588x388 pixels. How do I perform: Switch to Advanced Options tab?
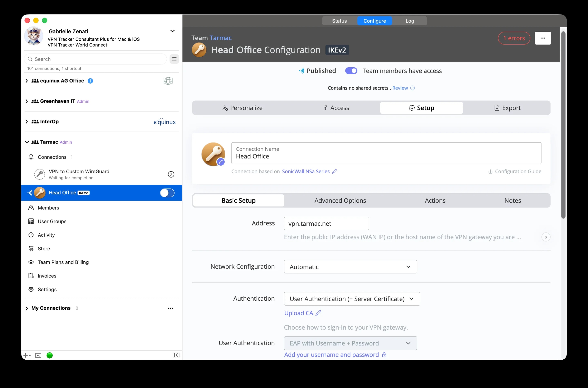tap(340, 201)
